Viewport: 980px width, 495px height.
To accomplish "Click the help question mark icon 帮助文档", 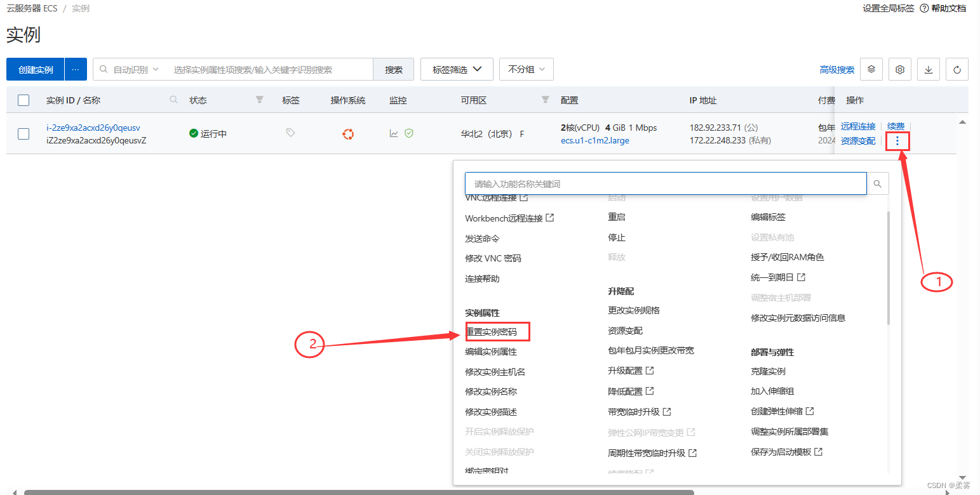I will pos(924,8).
